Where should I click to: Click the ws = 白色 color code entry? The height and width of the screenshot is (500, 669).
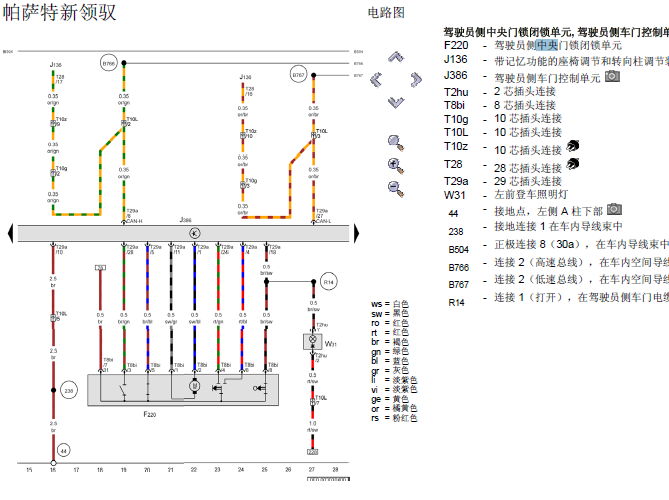390,304
